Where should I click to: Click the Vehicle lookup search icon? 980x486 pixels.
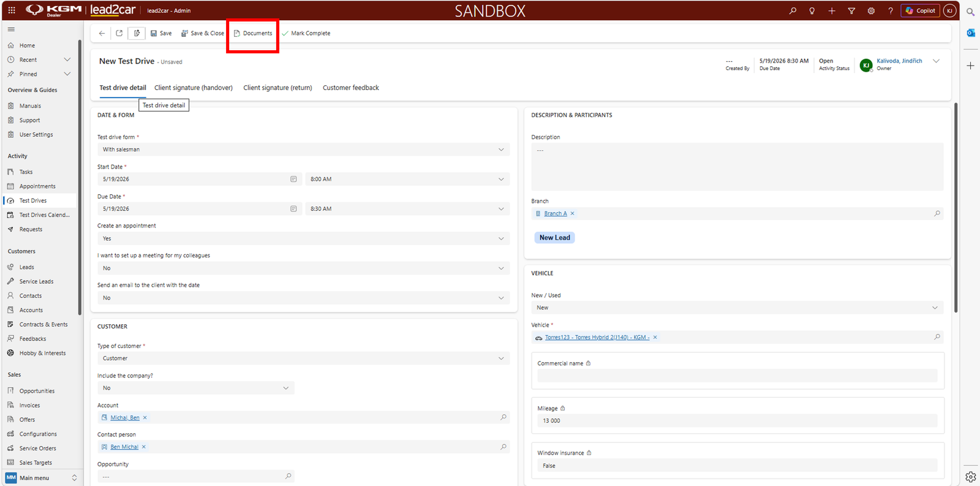pos(937,337)
